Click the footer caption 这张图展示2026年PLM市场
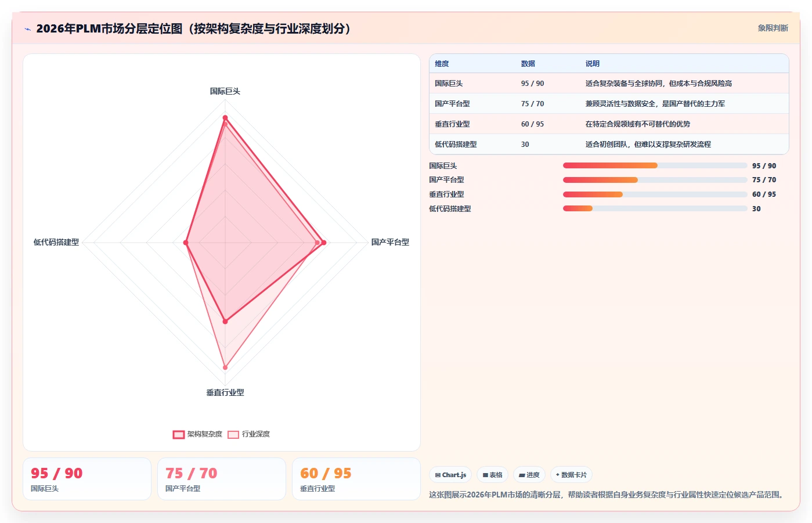This screenshot has height=523, width=812. click(x=607, y=495)
